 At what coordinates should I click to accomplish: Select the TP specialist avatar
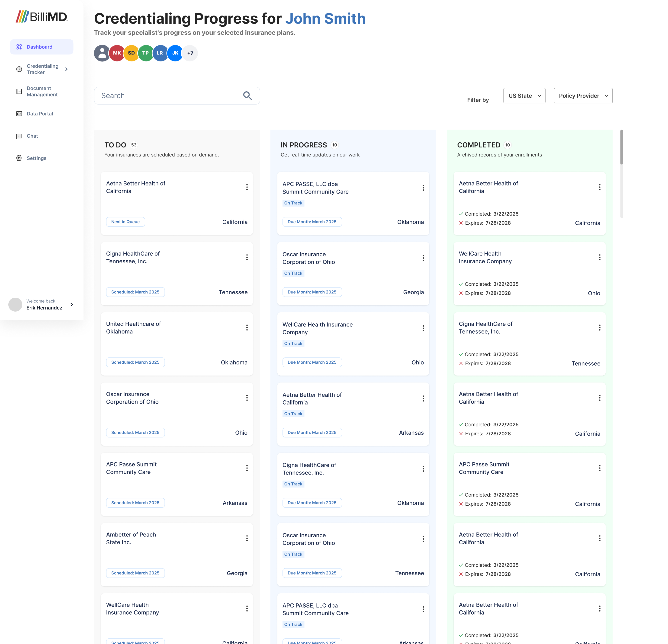(x=145, y=53)
